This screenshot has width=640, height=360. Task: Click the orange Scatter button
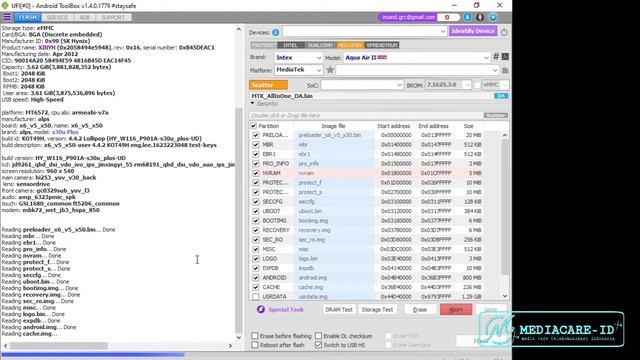(x=268, y=85)
